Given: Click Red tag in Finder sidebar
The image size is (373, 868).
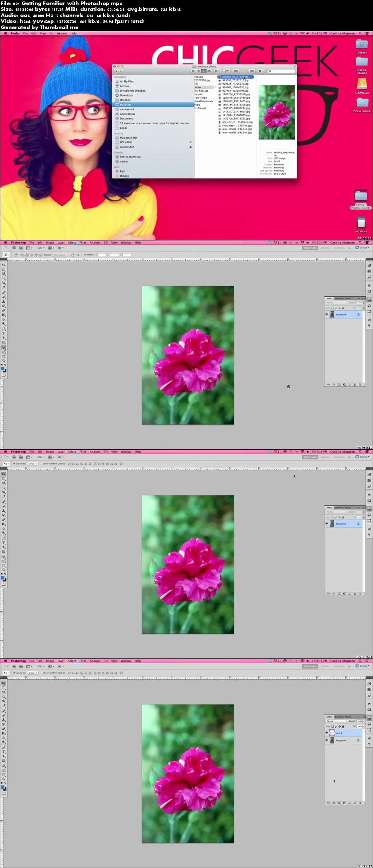Looking at the screenshot, I should (122, 171).
